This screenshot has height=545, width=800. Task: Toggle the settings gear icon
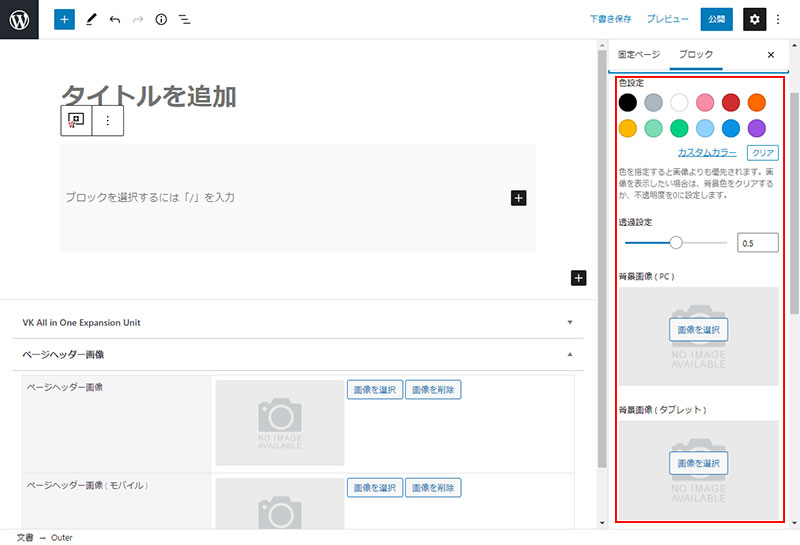click(755, 19)
